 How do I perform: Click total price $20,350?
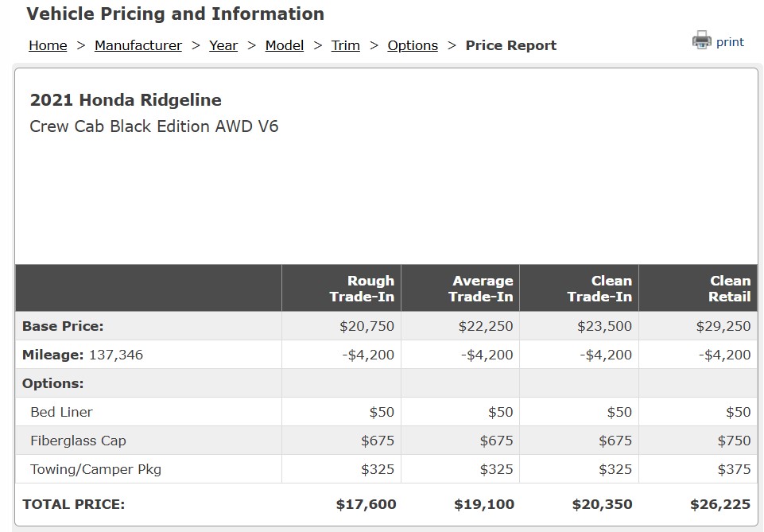coord(603,504)
